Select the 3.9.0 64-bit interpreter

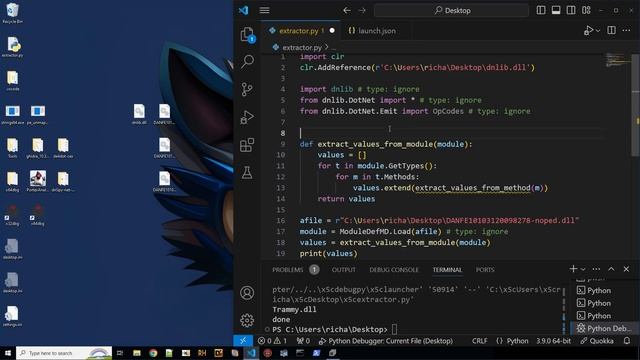pyautogui.click(x=553, y=341)
